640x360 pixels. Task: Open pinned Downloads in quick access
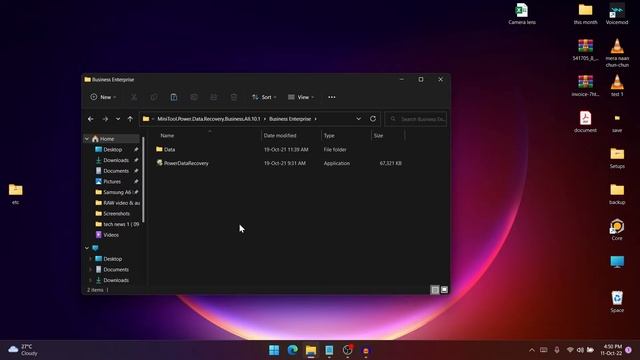(x=115, y=160)
